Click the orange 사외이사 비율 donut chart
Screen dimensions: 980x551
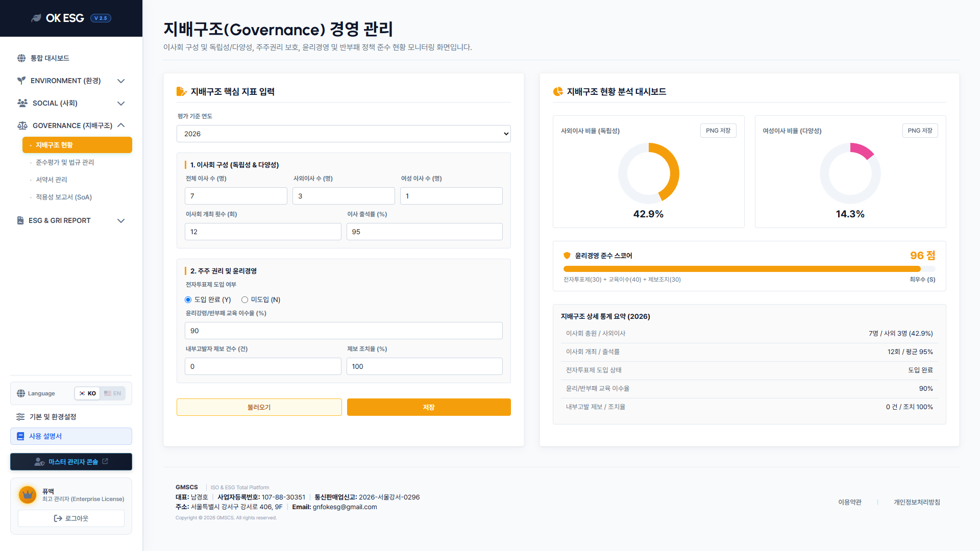point(649,173)
